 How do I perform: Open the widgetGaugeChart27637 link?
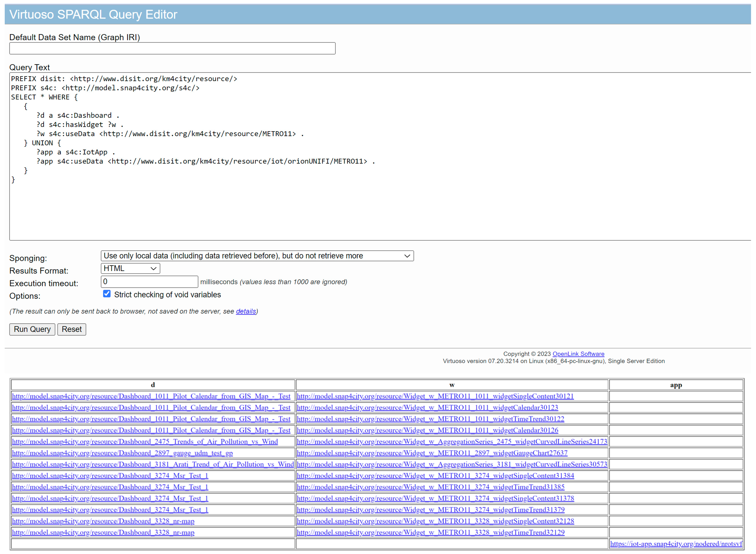432,453
